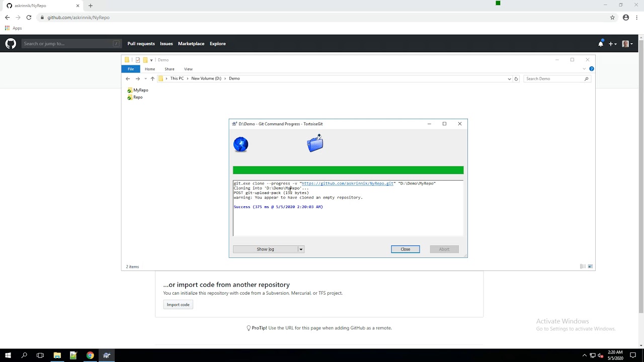This screenshot has width=644, height=362.
Task: Open GitHub Explore page
Action: (218, 44)
